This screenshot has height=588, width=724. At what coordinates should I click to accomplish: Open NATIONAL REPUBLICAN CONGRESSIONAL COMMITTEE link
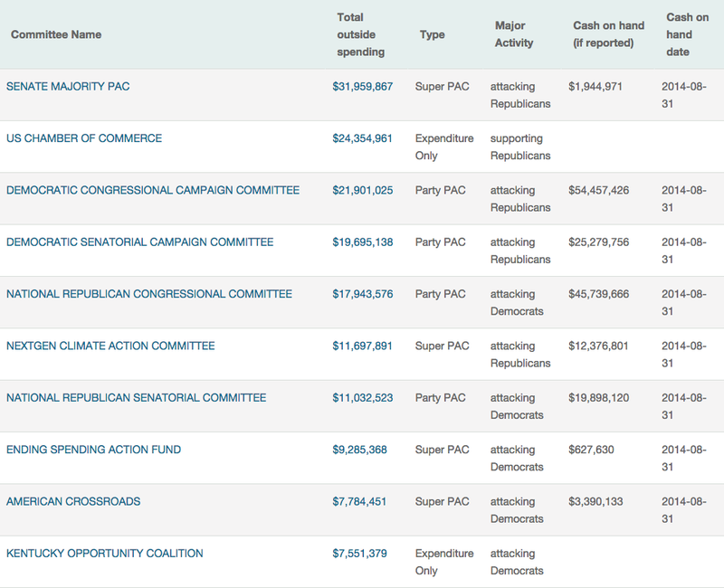click(149, 294)
